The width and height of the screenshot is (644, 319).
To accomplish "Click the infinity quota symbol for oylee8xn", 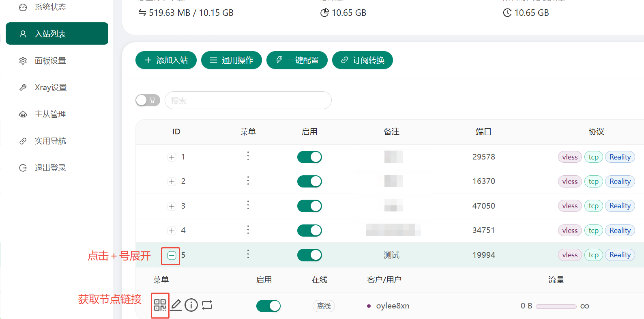I will 585,306.
